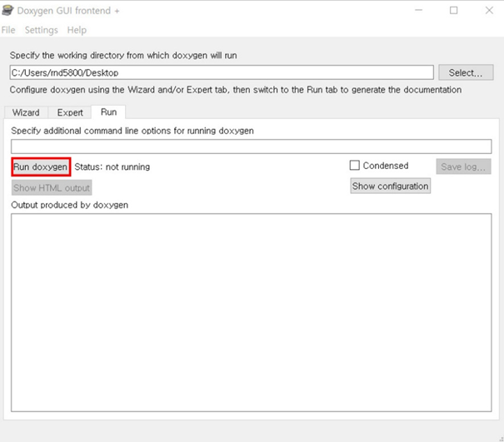This screenshot has width=504, height=442.
Task: Click the 'Status: not running' label
Action: click(x=112, y=166)
